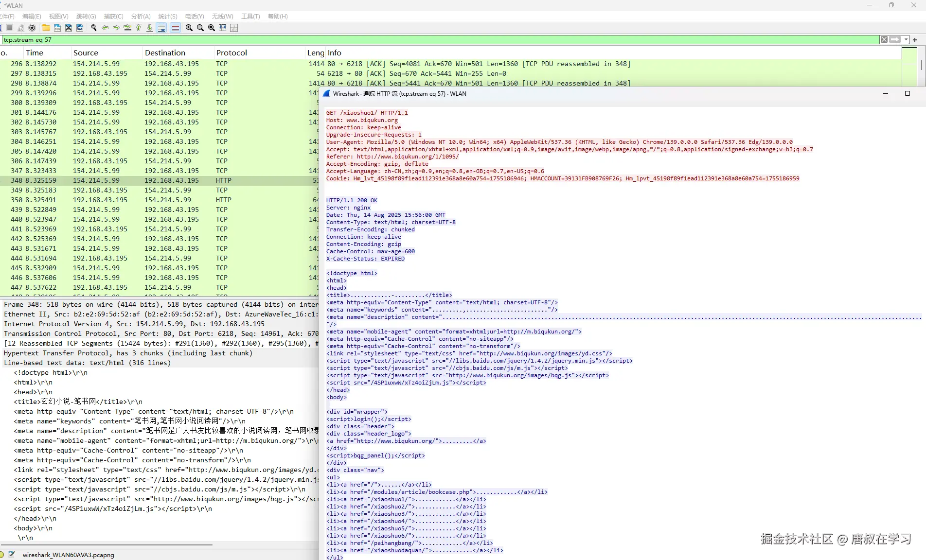This screenshot has width=926, height=560.
Task: Open capture file properties in status bar
Action: 12,555
